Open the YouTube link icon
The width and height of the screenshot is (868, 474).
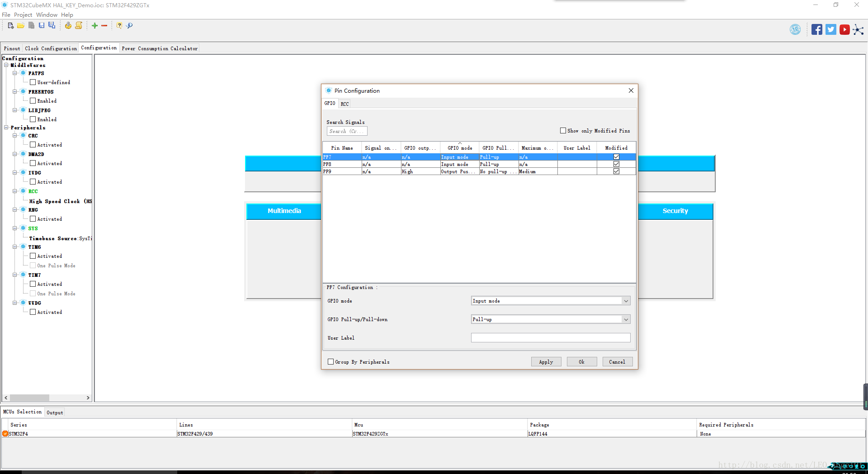tap(844, 30)
